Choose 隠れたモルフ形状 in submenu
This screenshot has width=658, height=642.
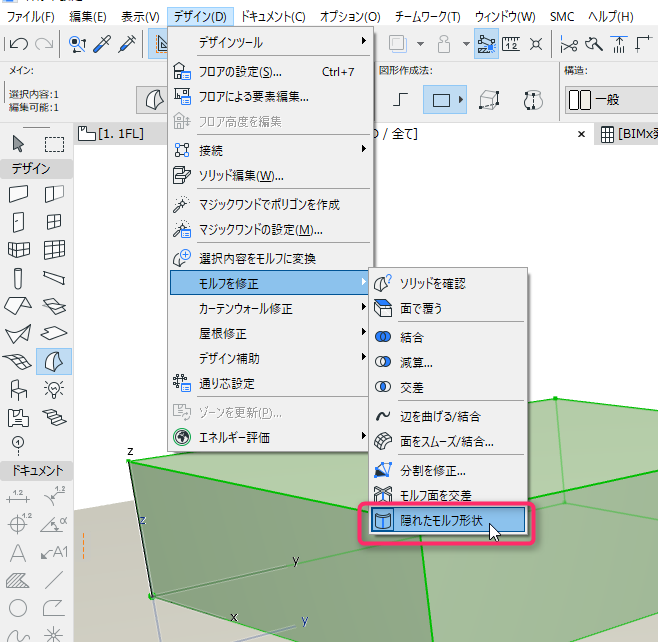tap(447, 520)
